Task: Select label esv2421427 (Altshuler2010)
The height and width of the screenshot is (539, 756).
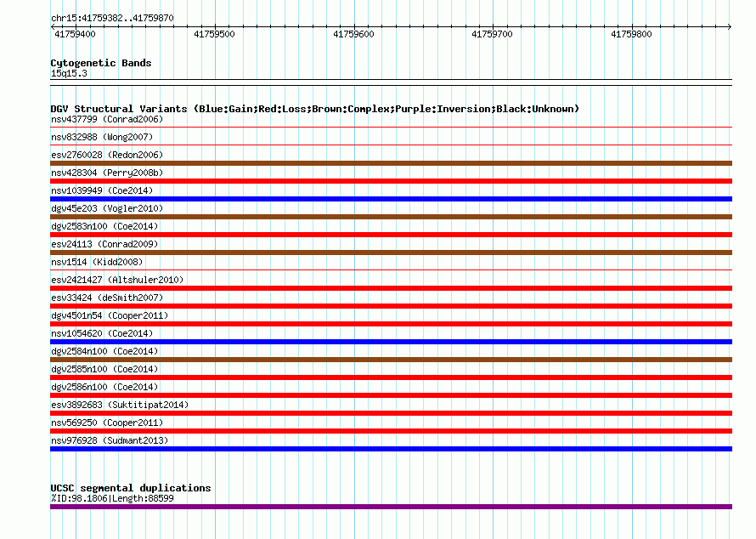Action: click(117, 280)
